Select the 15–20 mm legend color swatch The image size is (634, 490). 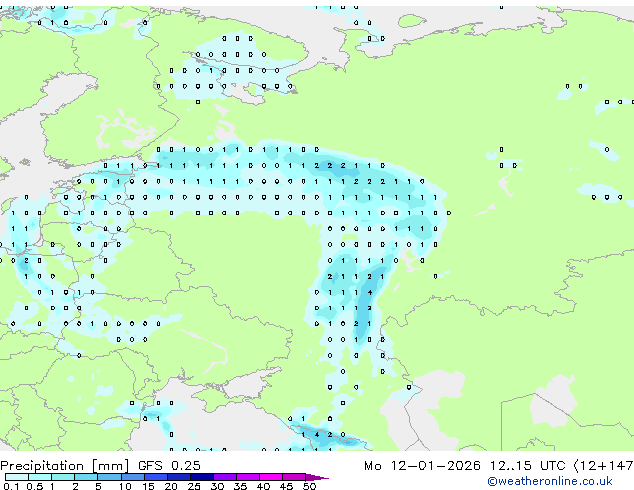pos(156,477)
